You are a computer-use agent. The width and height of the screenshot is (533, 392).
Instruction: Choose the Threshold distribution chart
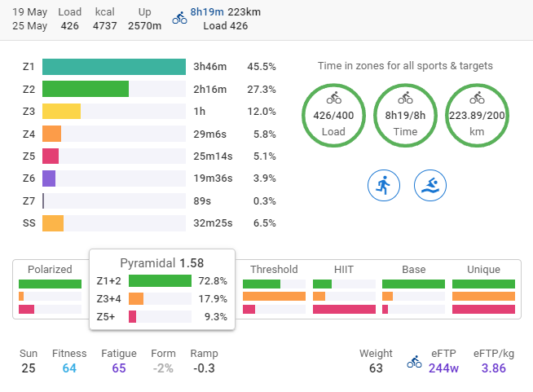(x=274, y=289)
